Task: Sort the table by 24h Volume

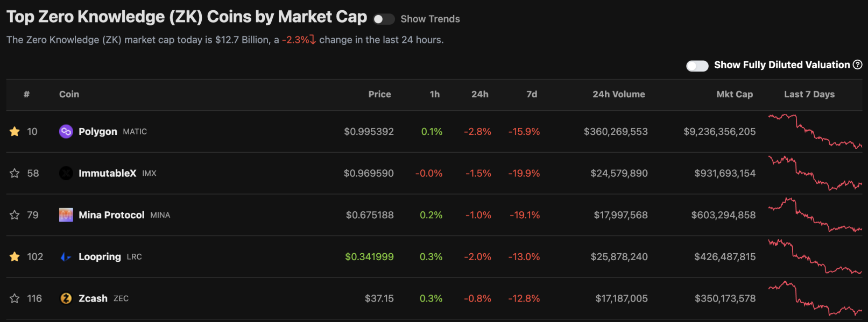Action: pyautogui.click(x=618, y=94)
